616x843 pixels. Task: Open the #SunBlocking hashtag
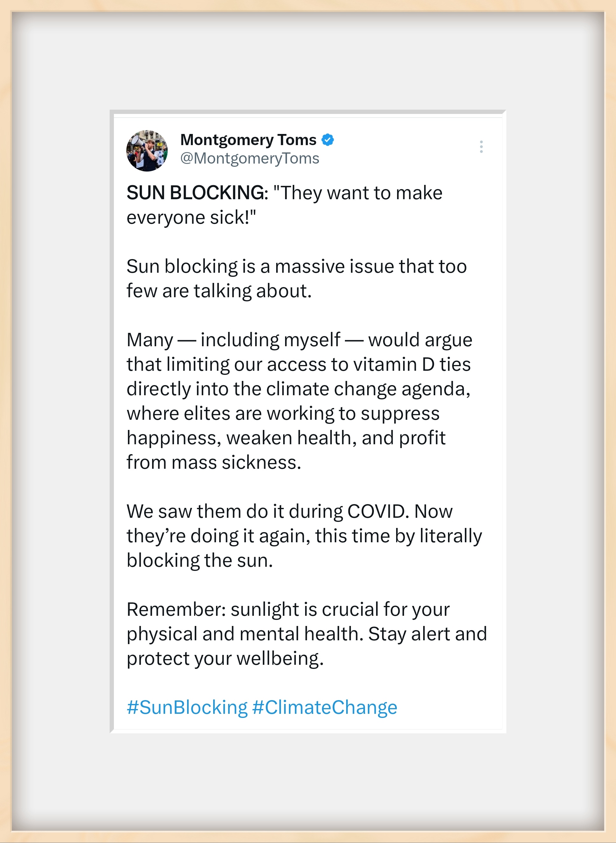pyautogui.click(x=187, y=707)
